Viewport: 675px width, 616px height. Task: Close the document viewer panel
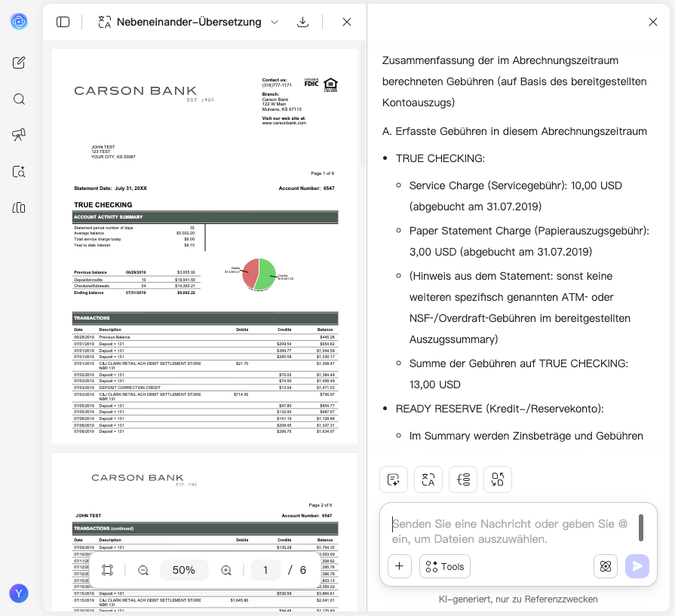click(346, 22)
